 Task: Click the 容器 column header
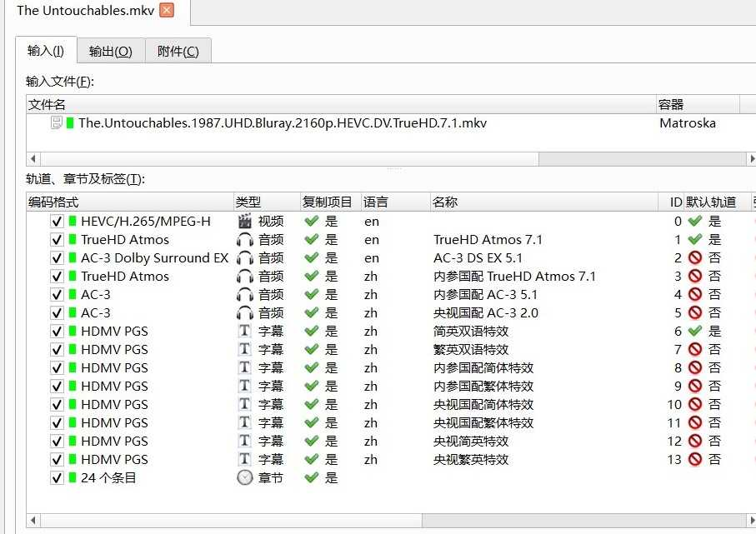click(698, 105)
